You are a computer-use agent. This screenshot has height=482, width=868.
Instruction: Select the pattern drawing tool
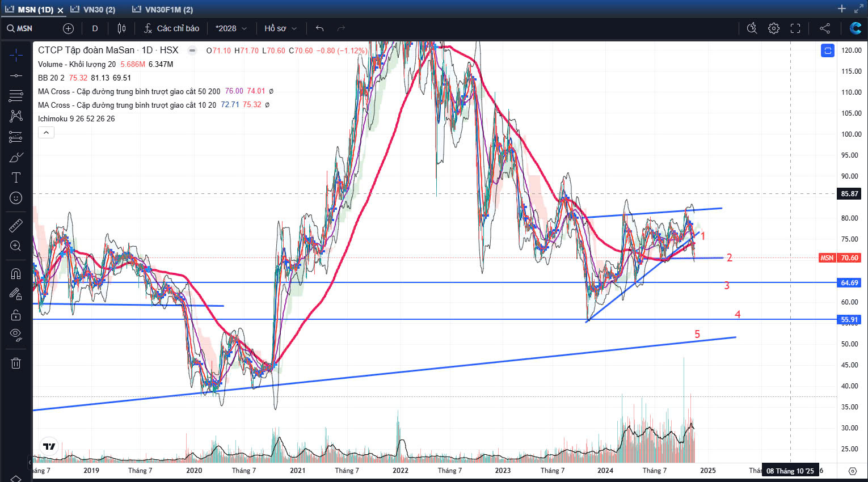coord(16,116)
